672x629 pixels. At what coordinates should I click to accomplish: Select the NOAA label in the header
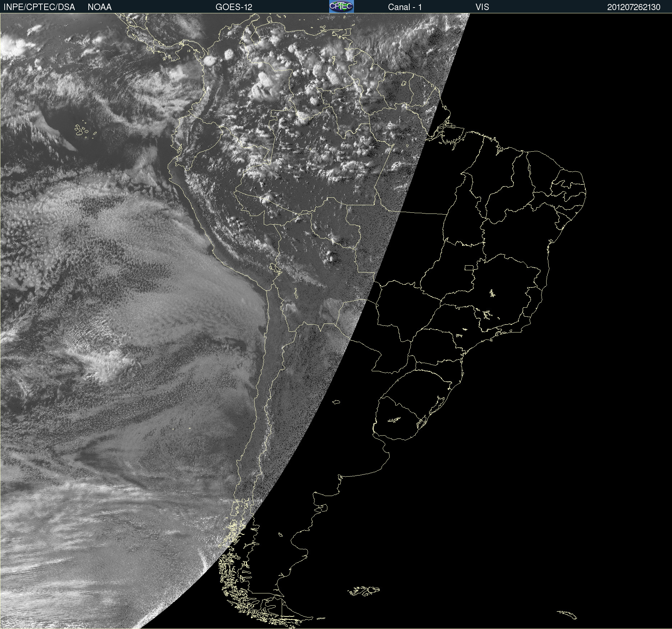pyautogui.click(x=100, y=7)
